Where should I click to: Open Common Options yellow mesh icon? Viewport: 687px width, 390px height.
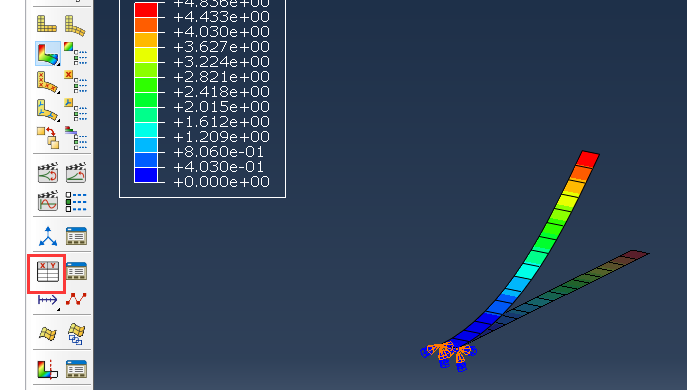point(47,334)
